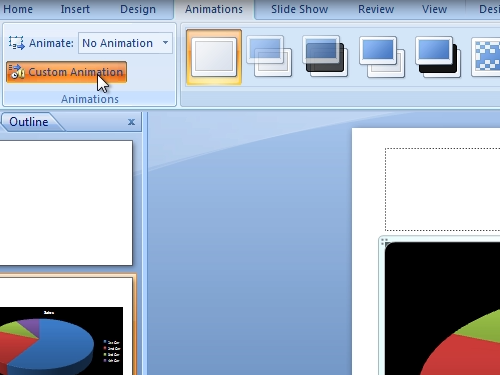The width and height of the screenshot is (500, 375).
Task: Go to the Slide Show tab
Action: [299, 9]
